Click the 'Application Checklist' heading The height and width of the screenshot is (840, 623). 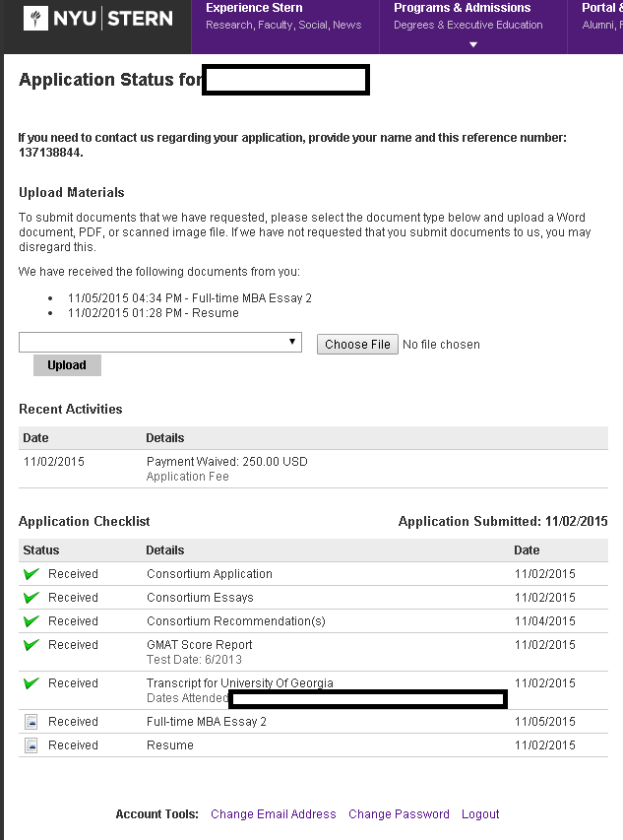[84, 521]
